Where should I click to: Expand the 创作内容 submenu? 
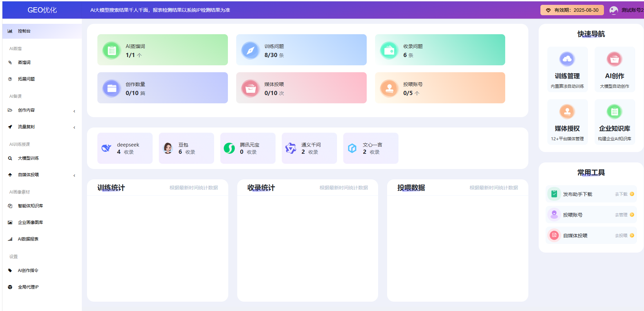coord(74,111)
